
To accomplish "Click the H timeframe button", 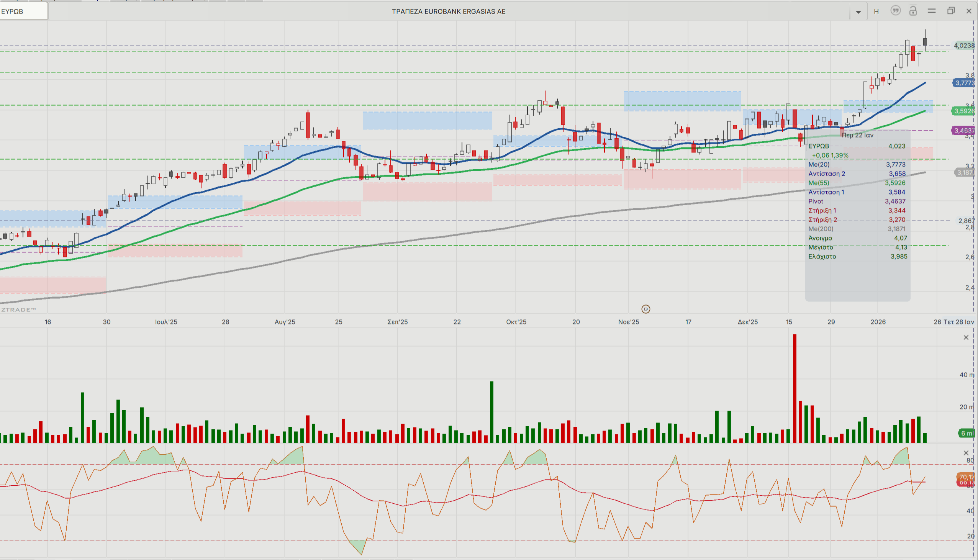I will click(876, 11).
